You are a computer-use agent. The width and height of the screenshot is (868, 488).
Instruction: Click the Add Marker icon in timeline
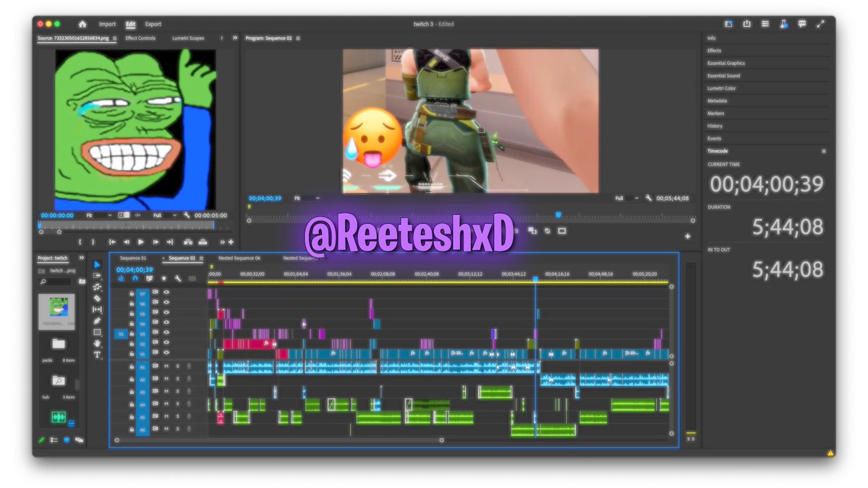coord(163,278)
